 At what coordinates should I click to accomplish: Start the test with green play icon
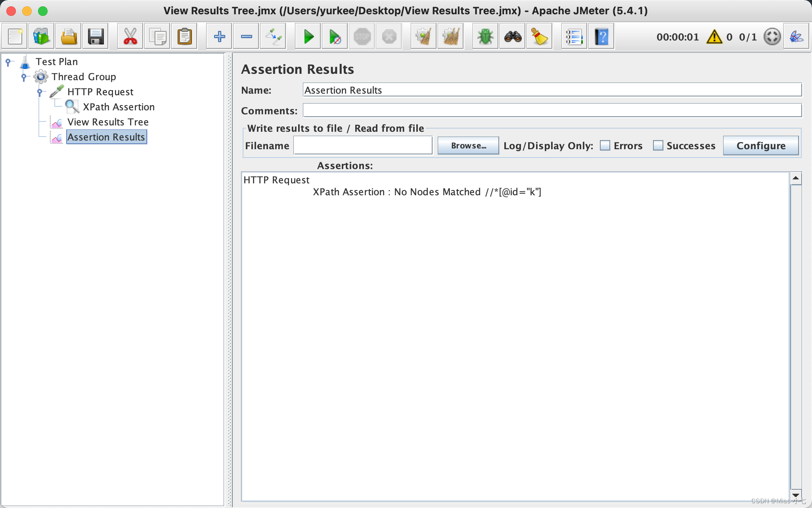pos(308,37)
